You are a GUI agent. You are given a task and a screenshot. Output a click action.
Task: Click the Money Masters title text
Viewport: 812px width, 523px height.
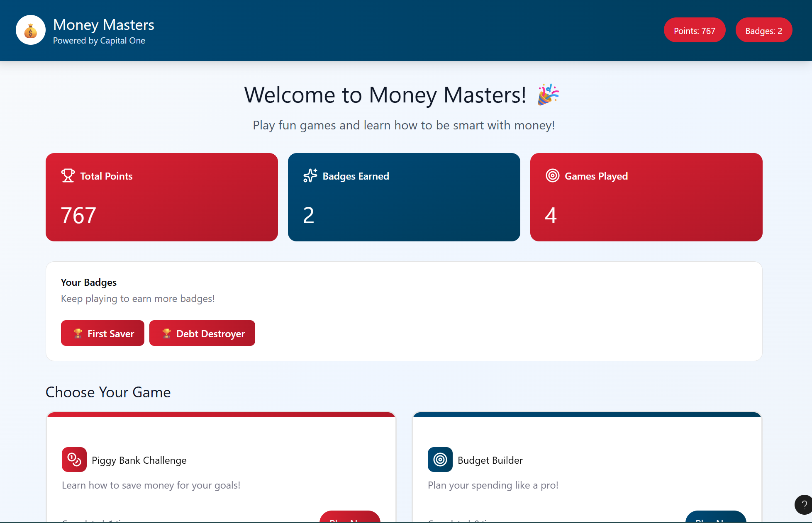point(103,25)
